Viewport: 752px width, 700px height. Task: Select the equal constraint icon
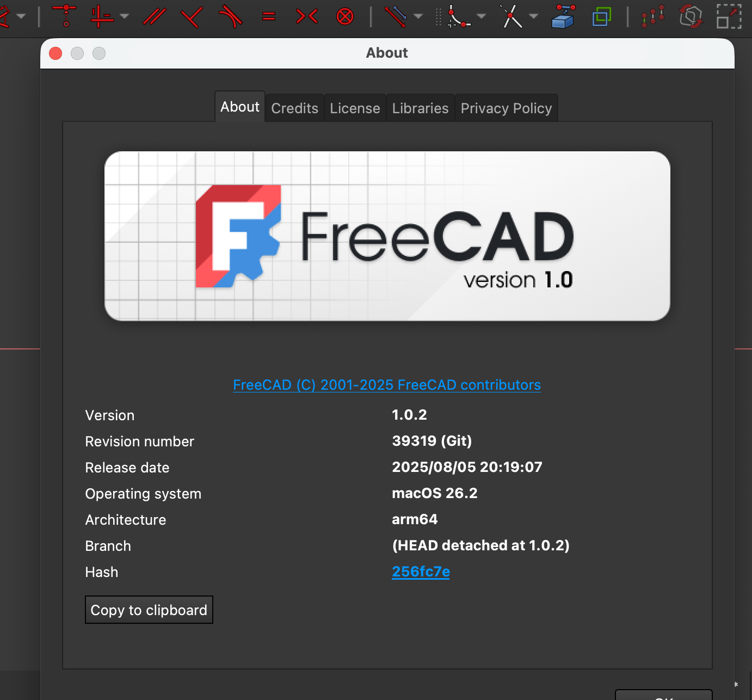point(269,16)
